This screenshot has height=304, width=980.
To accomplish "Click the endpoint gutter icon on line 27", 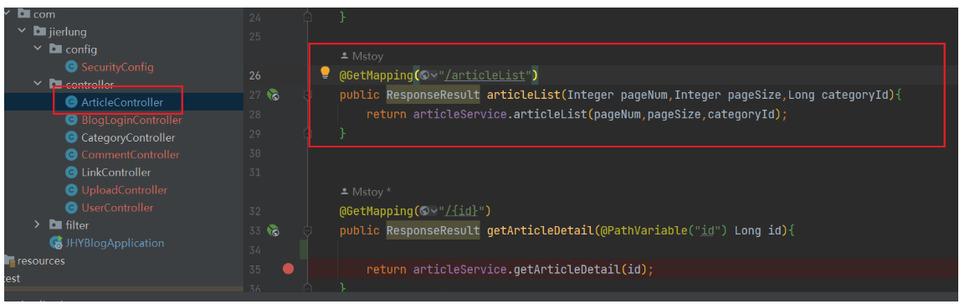I will [x=273, y=95].
